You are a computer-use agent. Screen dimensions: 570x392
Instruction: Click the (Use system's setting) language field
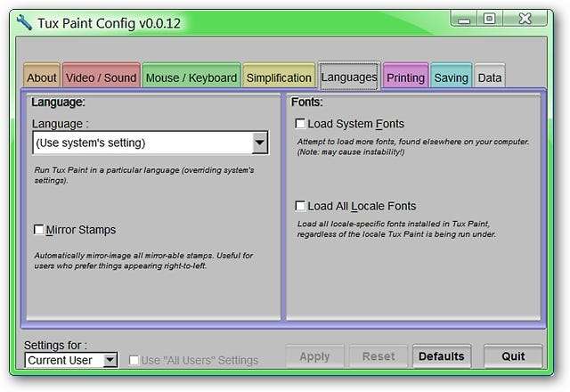[x=151, y=143]
